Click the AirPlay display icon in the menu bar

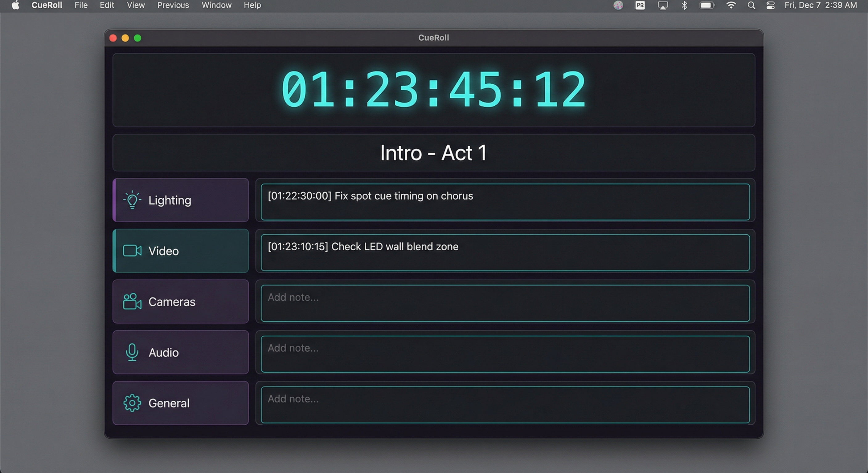point(662,5)
